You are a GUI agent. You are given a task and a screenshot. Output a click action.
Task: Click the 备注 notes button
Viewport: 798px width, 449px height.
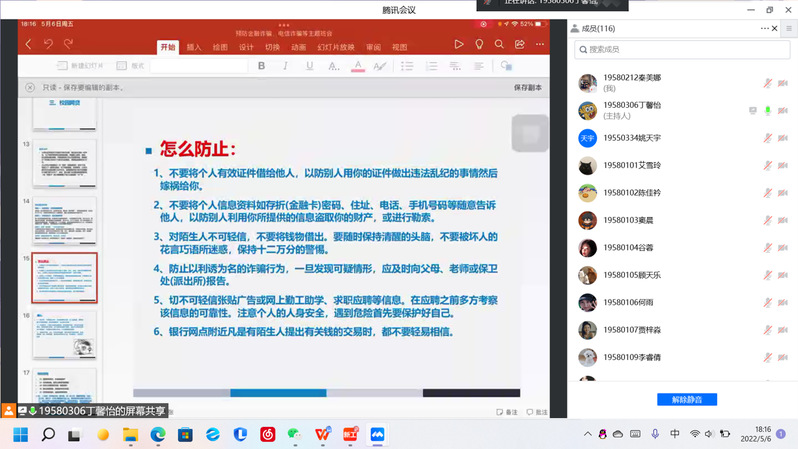[x=507, y=412]
